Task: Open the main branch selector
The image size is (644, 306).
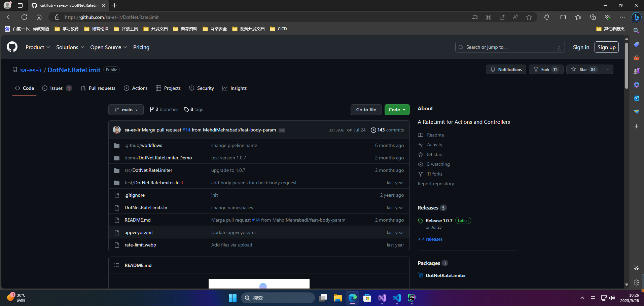Action: pos(126,110)
